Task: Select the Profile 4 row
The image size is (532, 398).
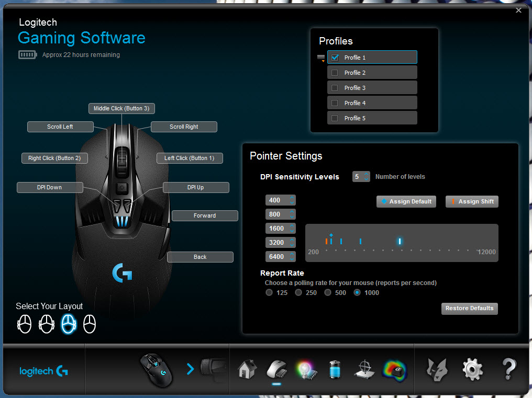Action: click(372, 103)
